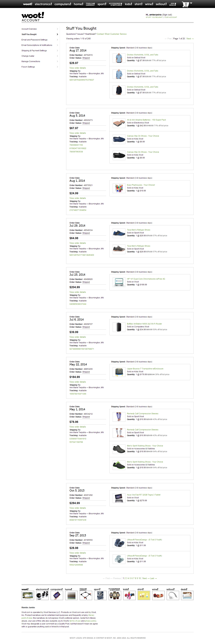Viewport: 215px width, 644px height.
Task: Click the chevron beside Account Overview
Action: [57, 29]
